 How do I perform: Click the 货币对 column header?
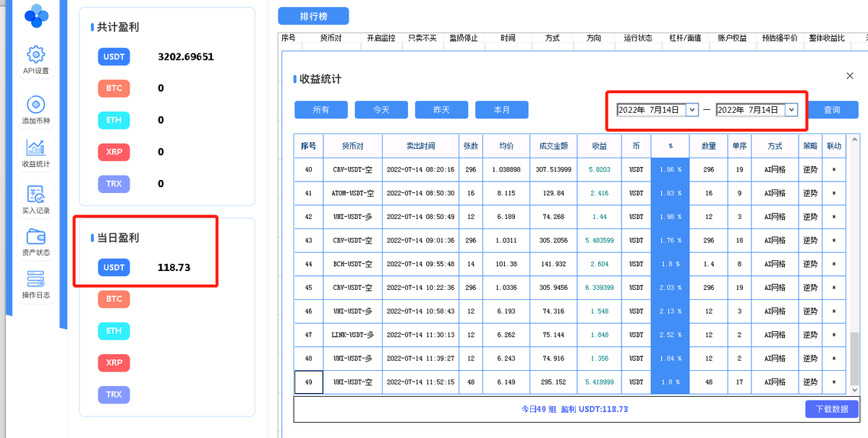pos(352,146)
